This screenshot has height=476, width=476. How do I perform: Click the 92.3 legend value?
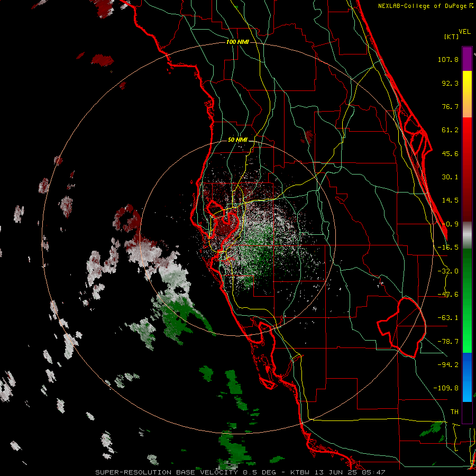[450, 83]
